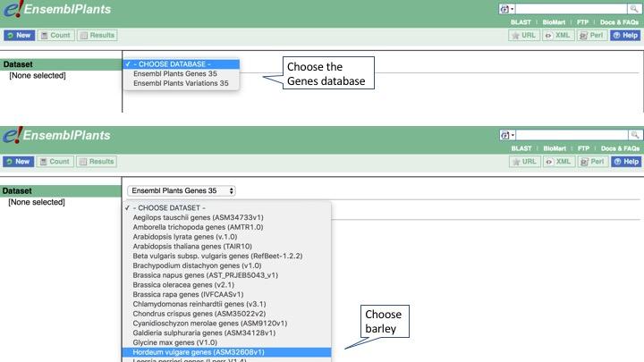Select the - CHOOSE DATABASE - option
The height and width of the screenshot is (362, 644).
[x=181, y=64]
